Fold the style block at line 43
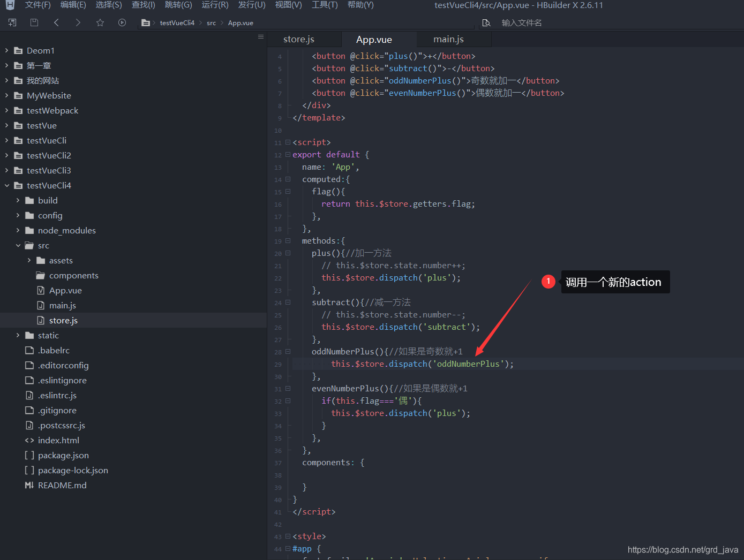Image resolution: width=744 pixels, height=560 pixels. [x=288, y=536]
